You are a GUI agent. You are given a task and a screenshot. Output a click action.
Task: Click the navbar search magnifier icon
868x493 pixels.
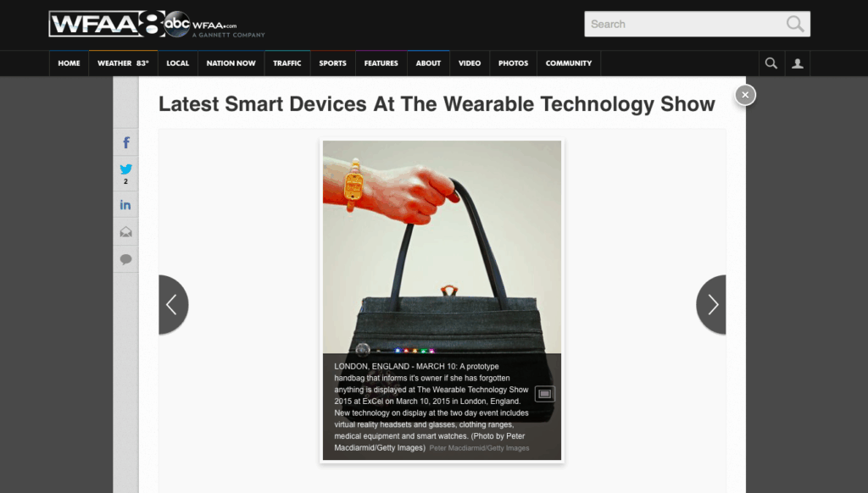tap(771, 64)
